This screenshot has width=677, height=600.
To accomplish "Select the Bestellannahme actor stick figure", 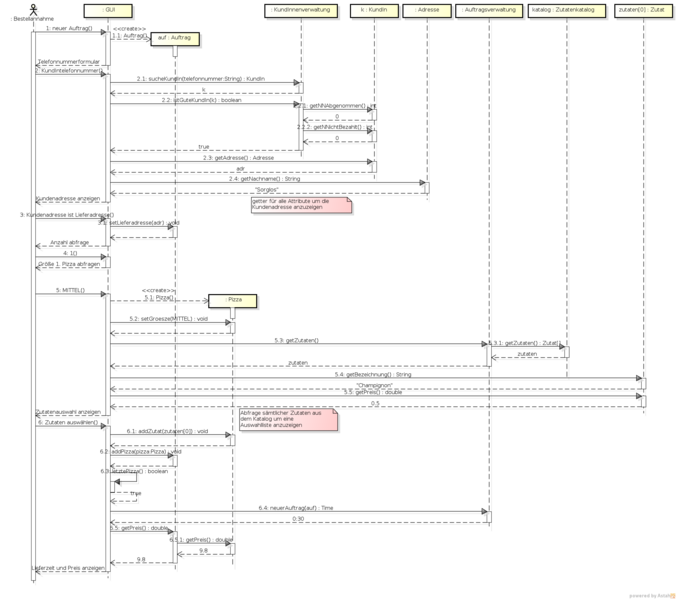I will tap(33, 9).
